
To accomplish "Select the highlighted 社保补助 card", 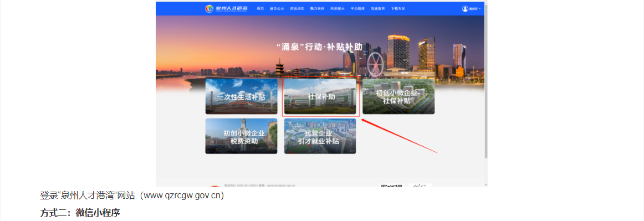I will [x=320, y=96].
